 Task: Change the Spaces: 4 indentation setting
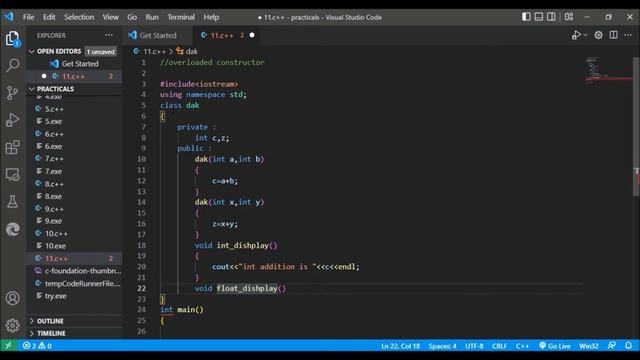pyautogui.click(x=442, y=346)
